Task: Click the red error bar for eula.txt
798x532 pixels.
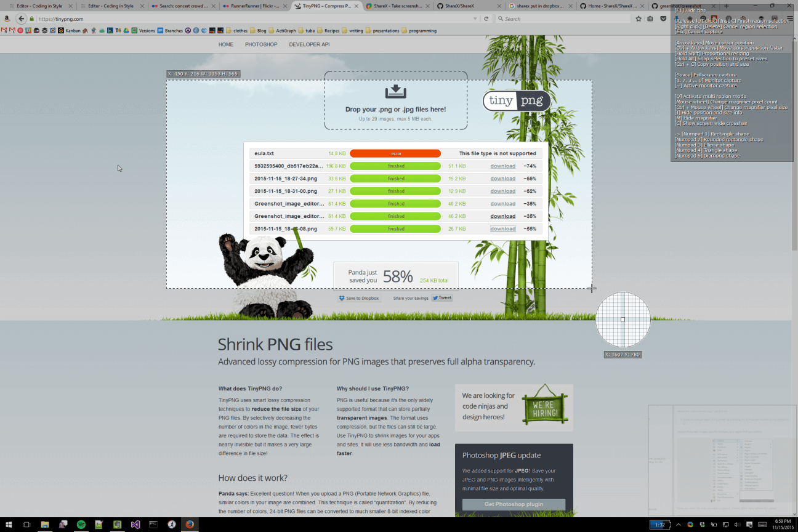Action: click(x=395, y=153)
